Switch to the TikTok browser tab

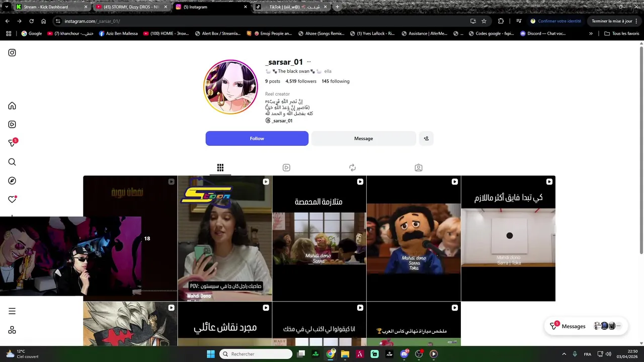coord(291,7)
